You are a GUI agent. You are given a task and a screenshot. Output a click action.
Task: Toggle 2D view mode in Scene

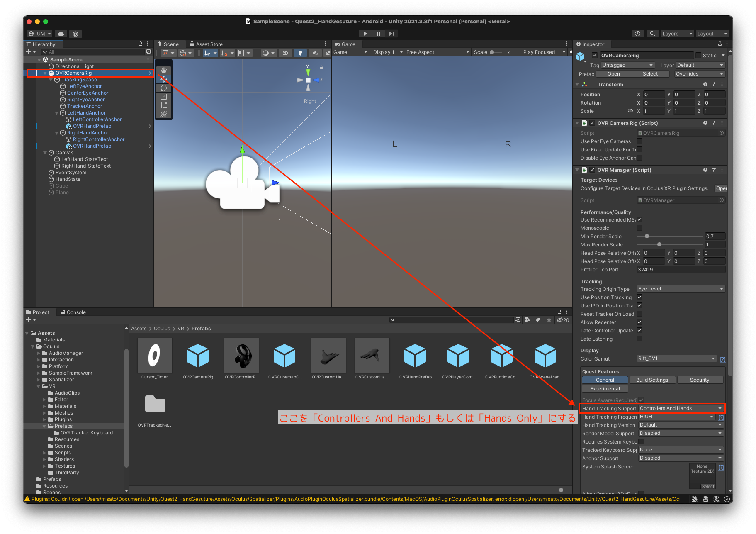coord(285,53)
